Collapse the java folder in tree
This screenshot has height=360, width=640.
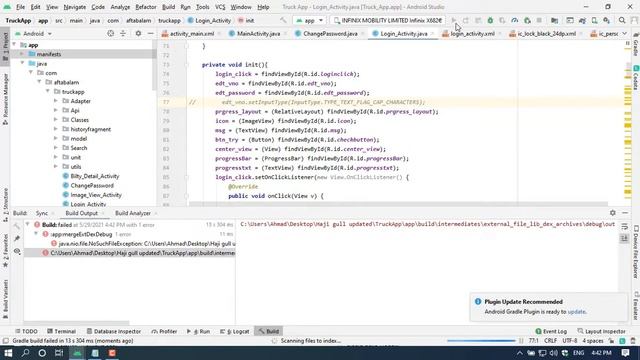click(x=22, y=64)
